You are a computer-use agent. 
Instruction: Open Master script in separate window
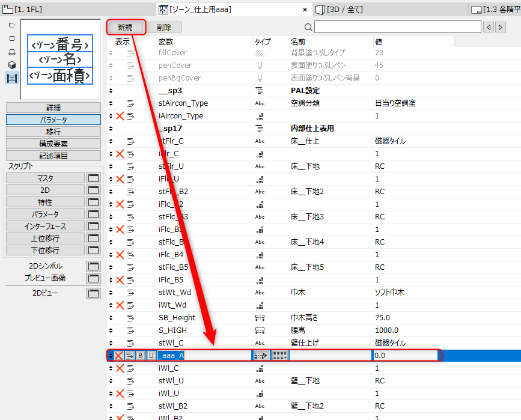click(x=93, y=178)
